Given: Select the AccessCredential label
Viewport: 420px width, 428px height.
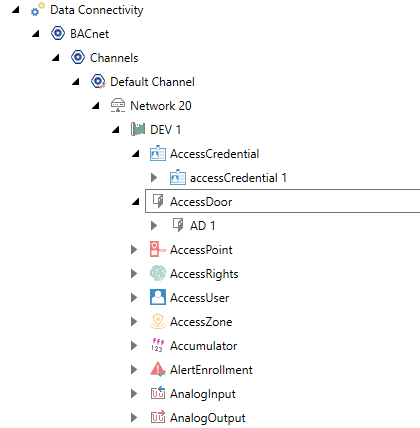Looking at the screenshot, I should pyautogui.click(x=214, y=154).
